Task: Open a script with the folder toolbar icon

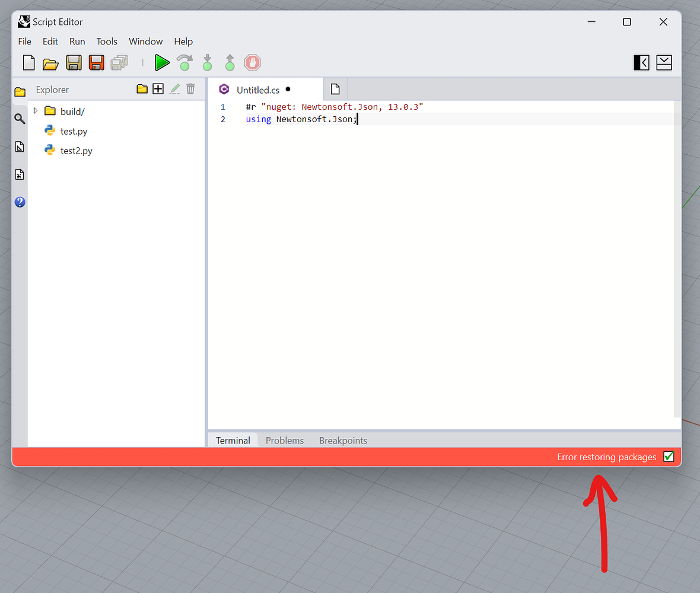Action: (50, 62)
